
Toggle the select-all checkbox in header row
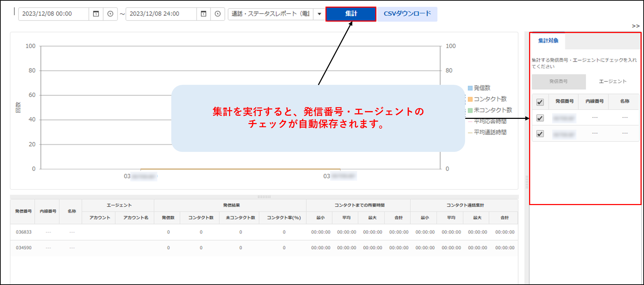coord(540,102)
